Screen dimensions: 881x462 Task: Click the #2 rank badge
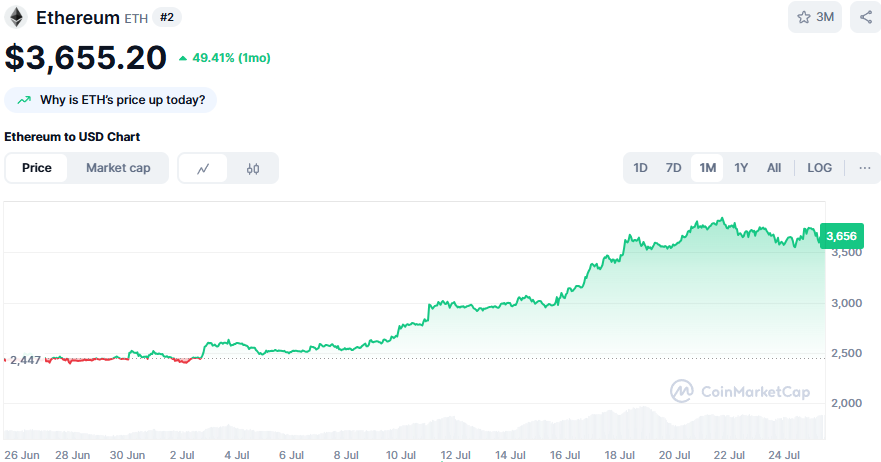pyautogui.click(x=167, y=17)
